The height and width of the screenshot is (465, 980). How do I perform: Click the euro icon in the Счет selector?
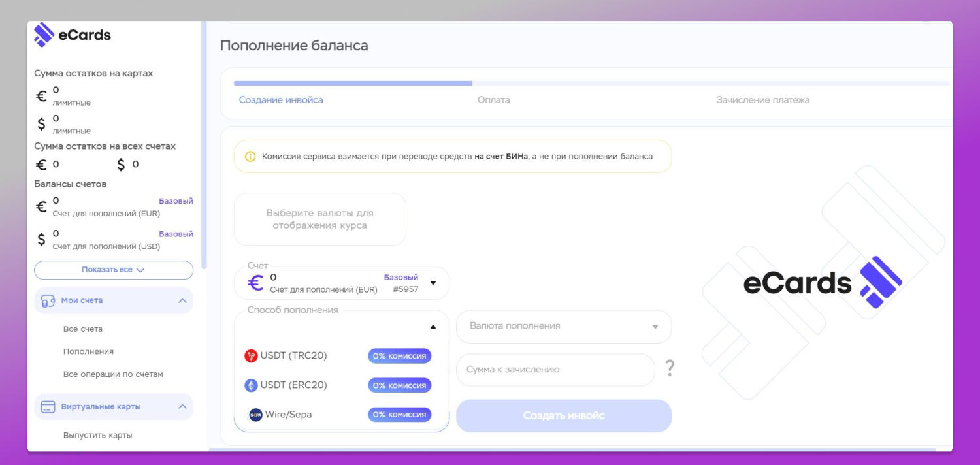[255, 283]
